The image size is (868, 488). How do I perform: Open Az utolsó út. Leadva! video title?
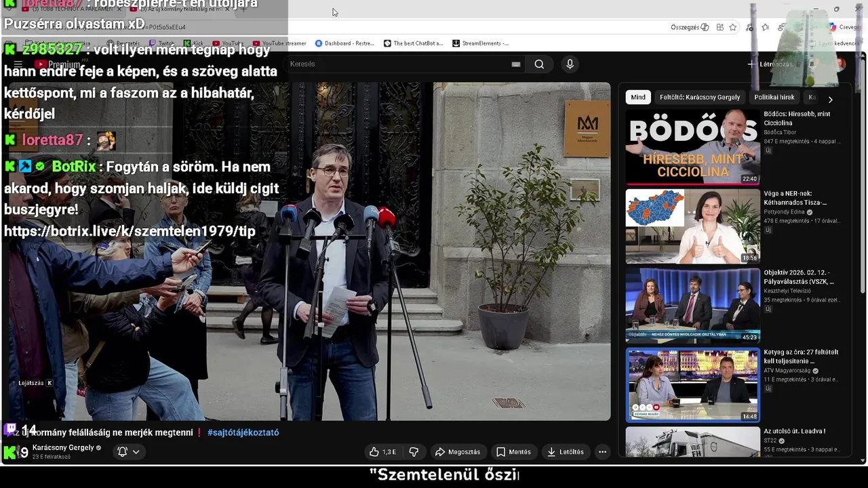tap(794, 431)
